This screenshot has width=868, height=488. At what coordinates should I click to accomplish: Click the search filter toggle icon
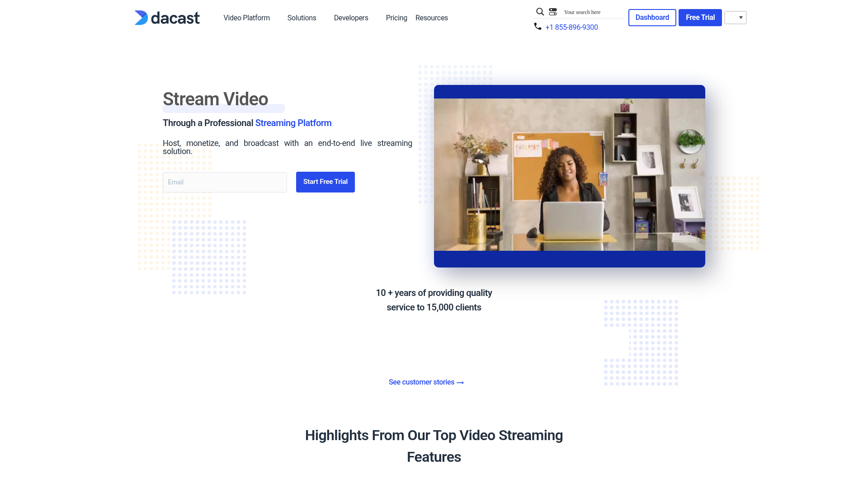coord(553,12)
